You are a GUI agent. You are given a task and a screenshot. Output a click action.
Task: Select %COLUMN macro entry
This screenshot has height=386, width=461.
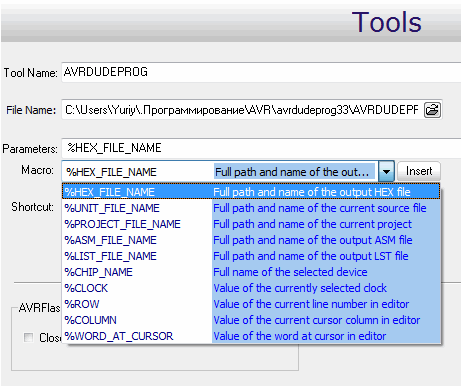click(251, 320)
